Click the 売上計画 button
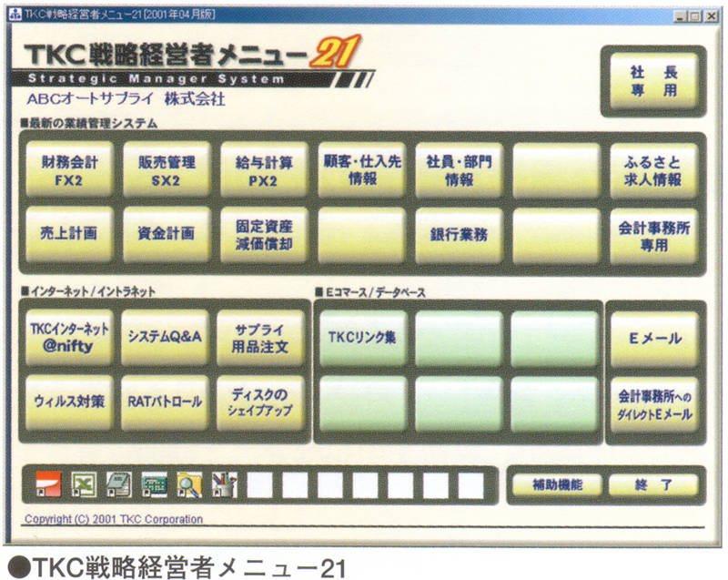 coord(69,235)
